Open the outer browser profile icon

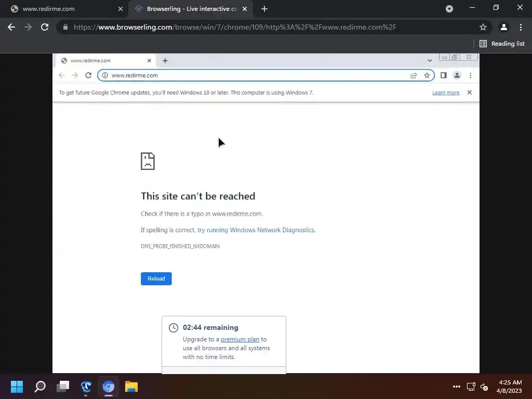click(504, 27)
